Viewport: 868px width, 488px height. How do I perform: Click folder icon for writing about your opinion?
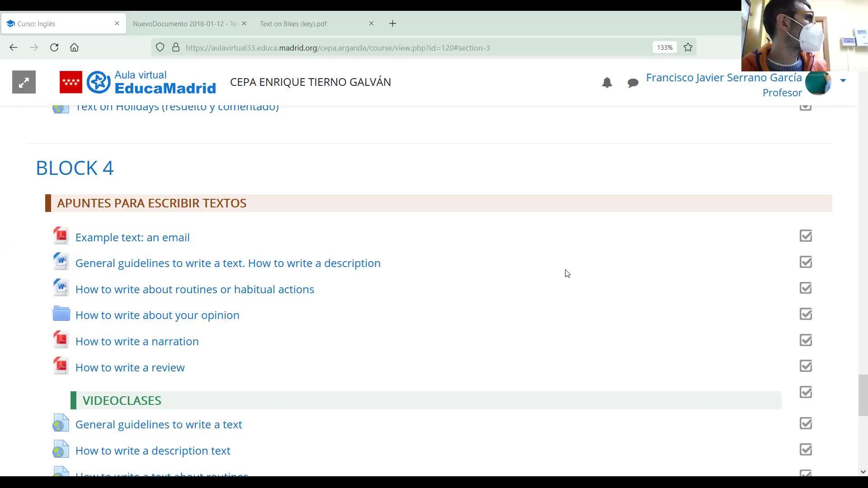point(61,314)
